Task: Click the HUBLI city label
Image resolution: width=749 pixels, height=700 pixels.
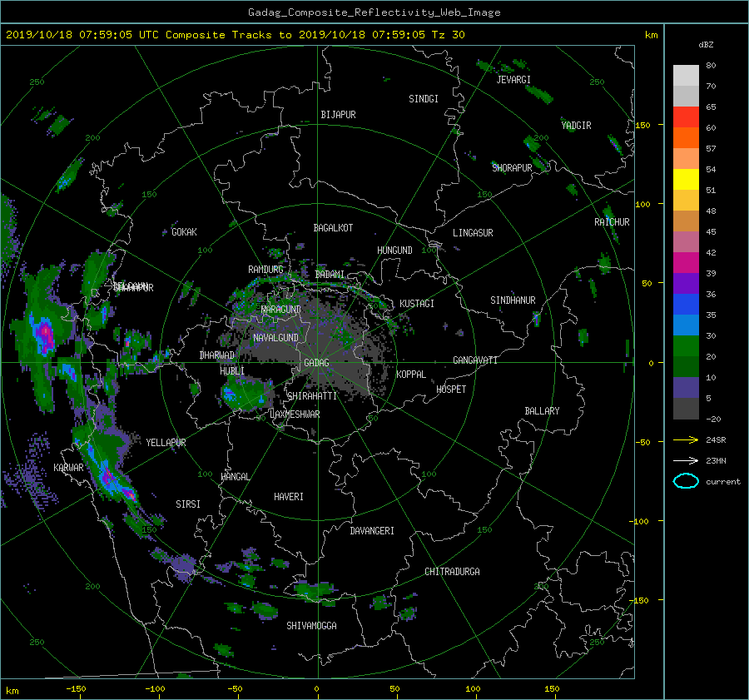Action: (x=232, y=371)
